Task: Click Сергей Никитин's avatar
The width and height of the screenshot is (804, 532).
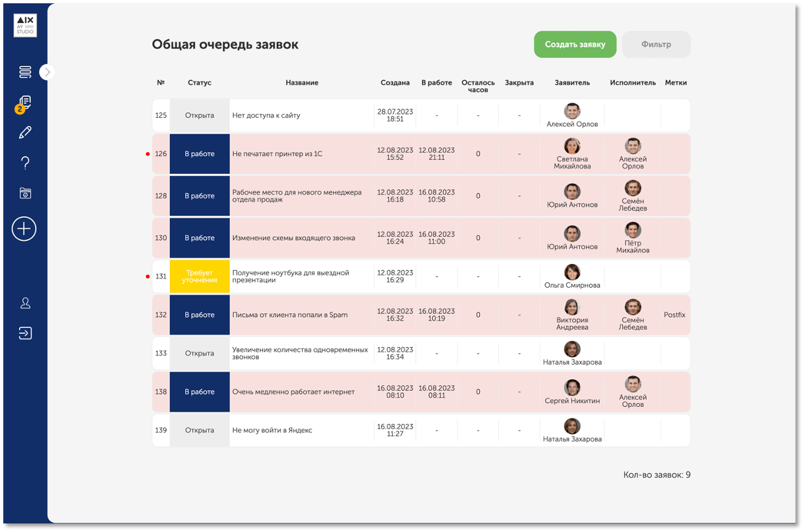Action: (572, 388)
